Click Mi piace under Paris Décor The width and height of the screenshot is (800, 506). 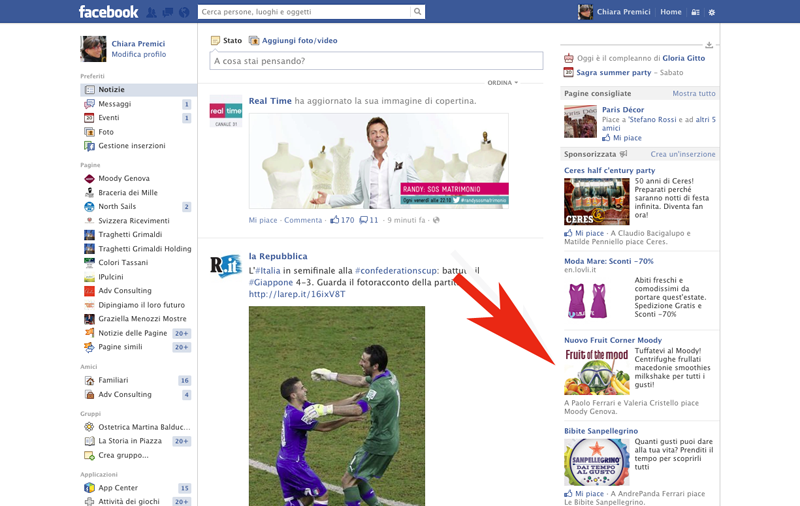[x=627, y=138]
